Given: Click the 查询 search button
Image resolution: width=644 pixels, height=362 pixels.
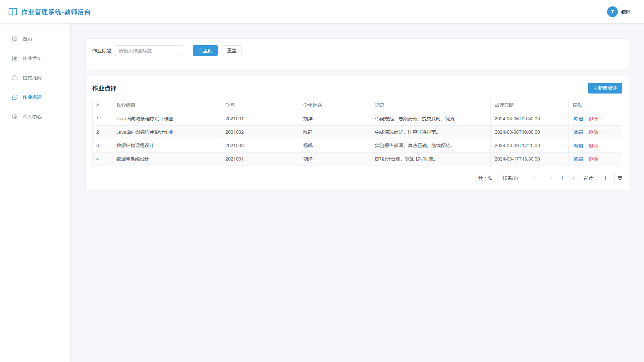Looking at the screenshot, I should coord(205,51).
